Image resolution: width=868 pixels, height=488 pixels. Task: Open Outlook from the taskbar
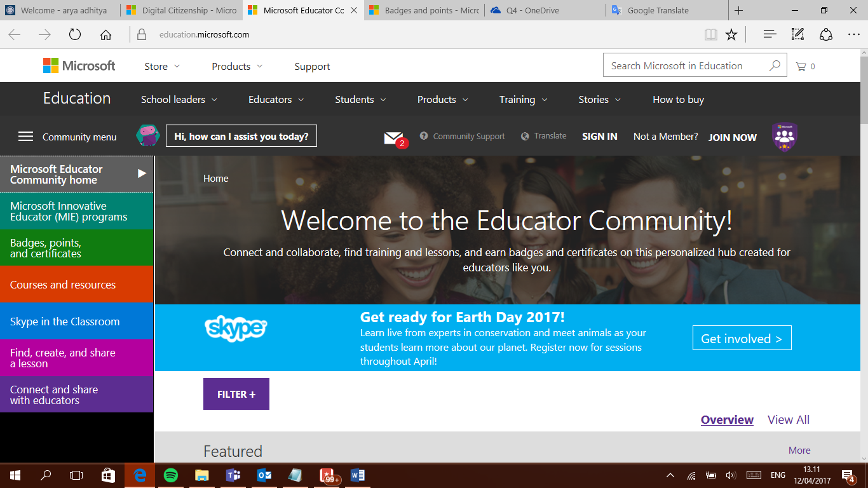[264, 475]
